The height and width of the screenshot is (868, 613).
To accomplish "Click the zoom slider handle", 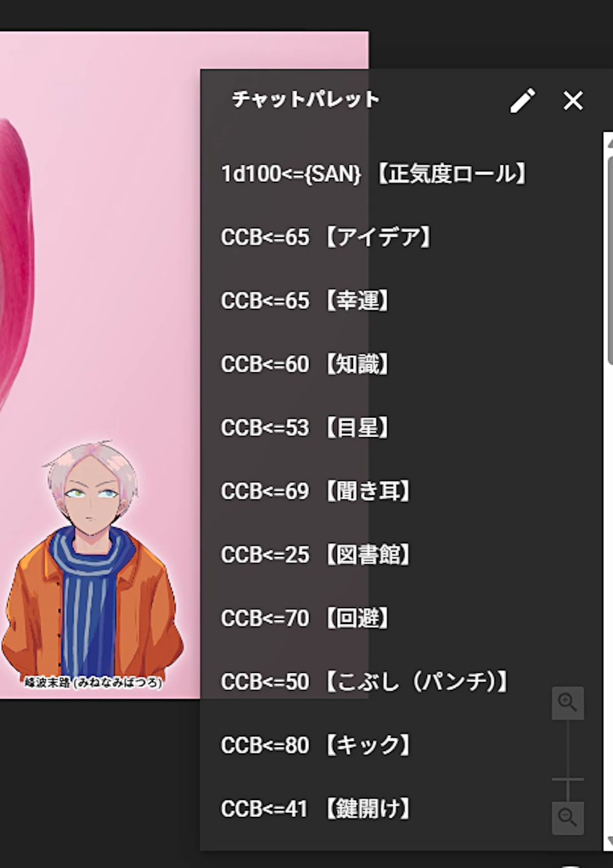I will 568,779.
